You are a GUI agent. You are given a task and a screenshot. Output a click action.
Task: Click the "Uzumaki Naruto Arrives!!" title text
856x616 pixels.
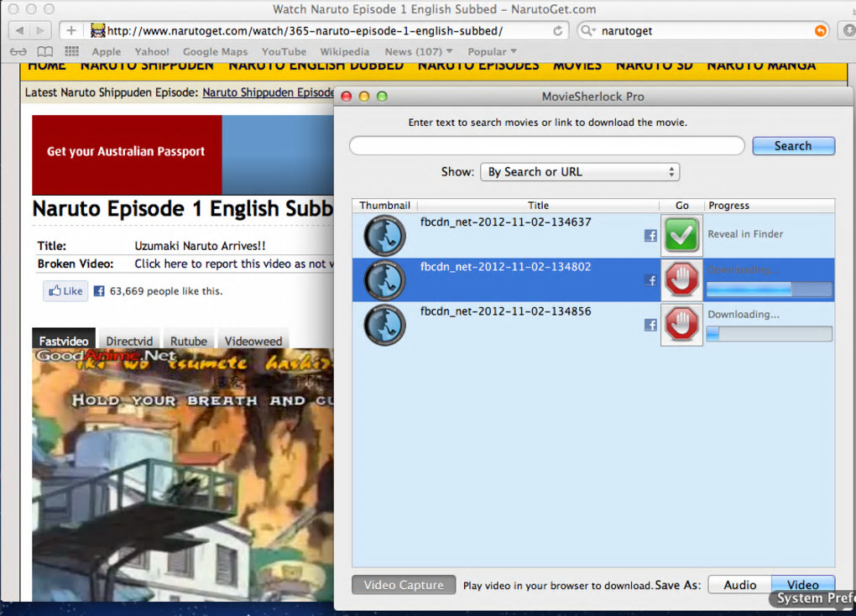pos(200,246)
